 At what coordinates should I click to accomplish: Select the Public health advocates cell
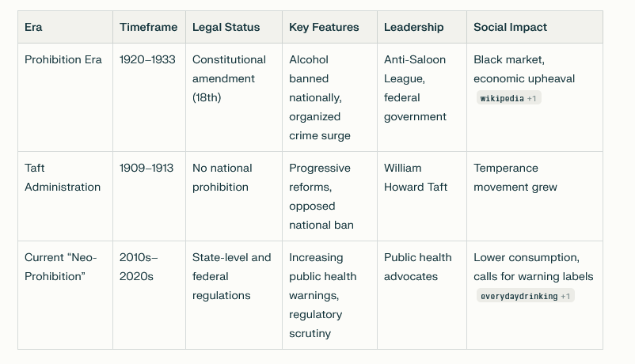click(422, 295)
